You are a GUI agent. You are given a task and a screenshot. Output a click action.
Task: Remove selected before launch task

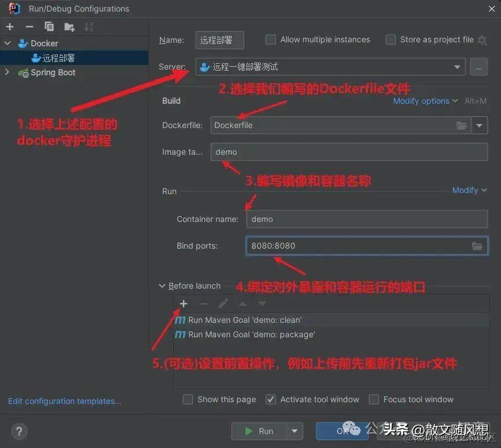coord(203,304)
